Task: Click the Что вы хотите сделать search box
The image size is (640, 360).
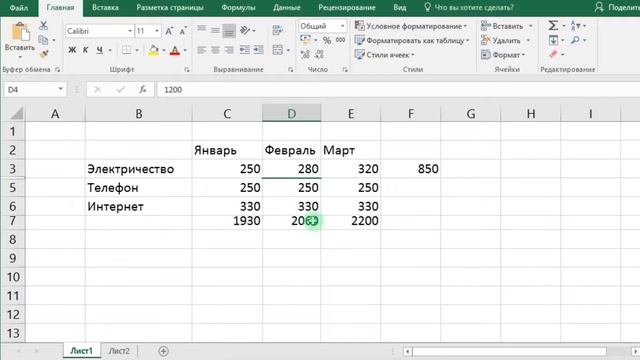Action: 469,8
